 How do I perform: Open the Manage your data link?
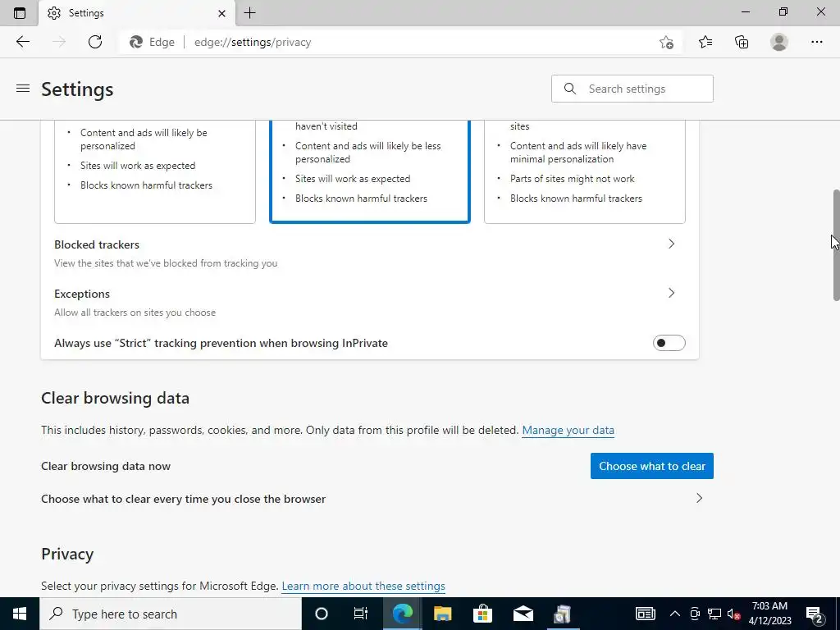pyautogui.click(x=568, y=430)
